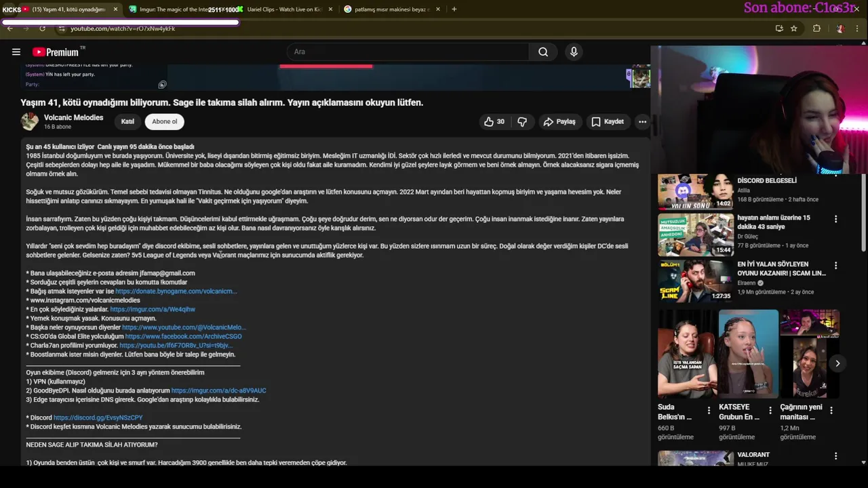Start voice search with microphone icon
This screenshot has height=488, width=868.
[574, 52]
